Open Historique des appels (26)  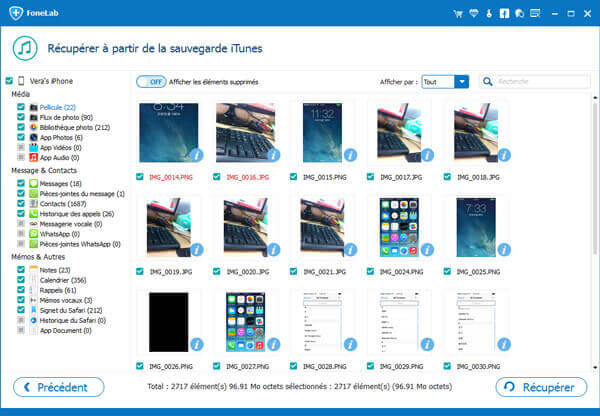click(x=77, y=214)
